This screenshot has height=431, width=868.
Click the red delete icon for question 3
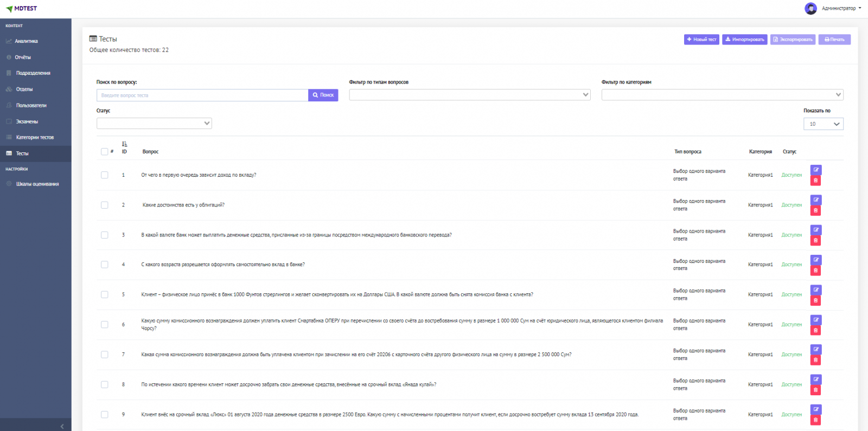tap(815, 241)
